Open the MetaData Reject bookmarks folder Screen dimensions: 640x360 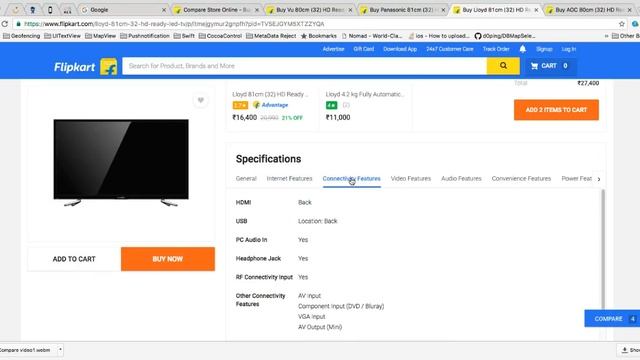point(271,36)
